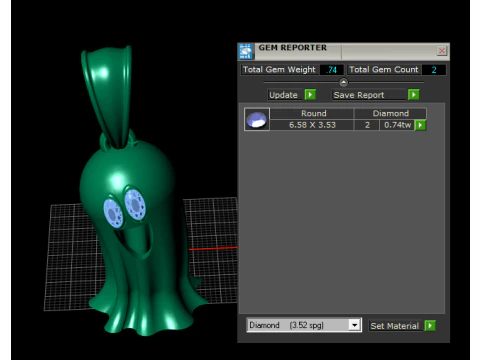Click the Total Gem Count value 2
Viewport: 480px width, 360px height.
point(434,70)
